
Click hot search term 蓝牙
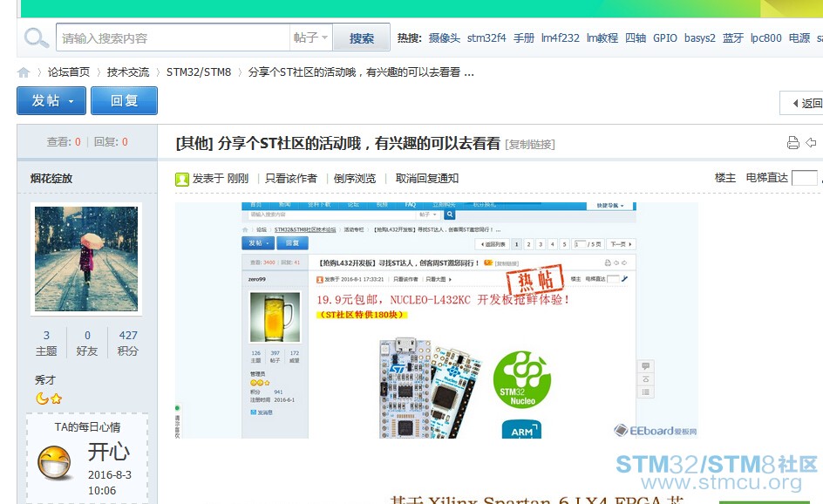pyautogui.click(x=733, y=37)
